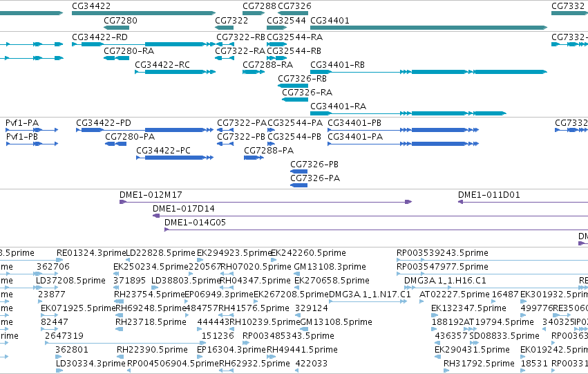This screenshot has height=374, width=588.
Task: Select the CG7322 gene label
Action: [231, 20]
